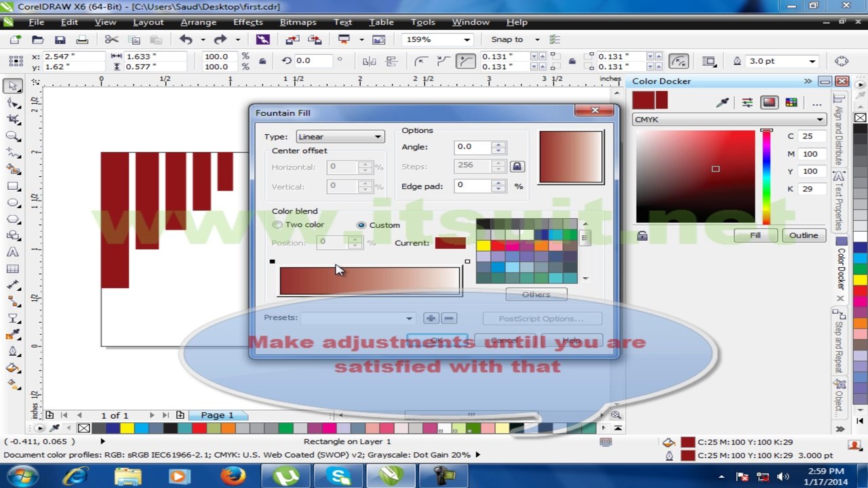This screenshot has height=488, width=868.
Task: Click the Export toolbar icon
Action: [315, 40]
